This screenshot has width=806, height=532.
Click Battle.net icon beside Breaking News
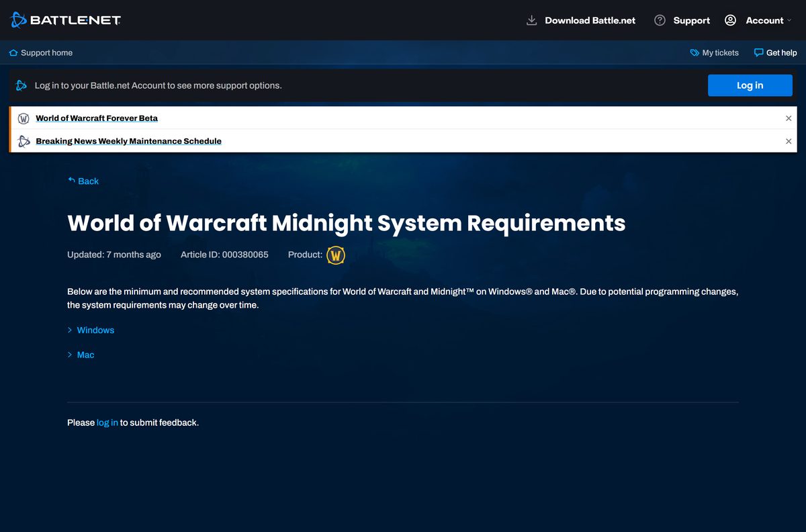24,141
